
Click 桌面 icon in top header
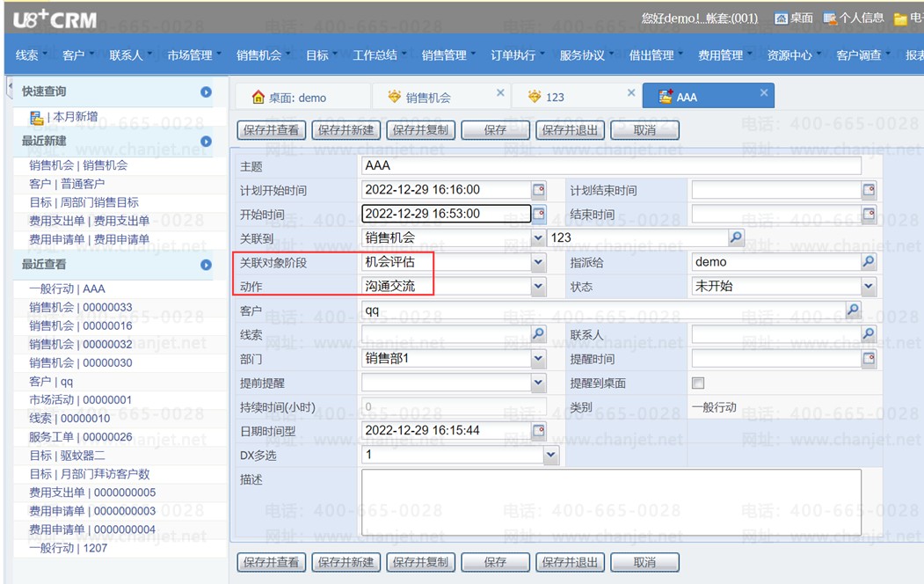point(781,18)
